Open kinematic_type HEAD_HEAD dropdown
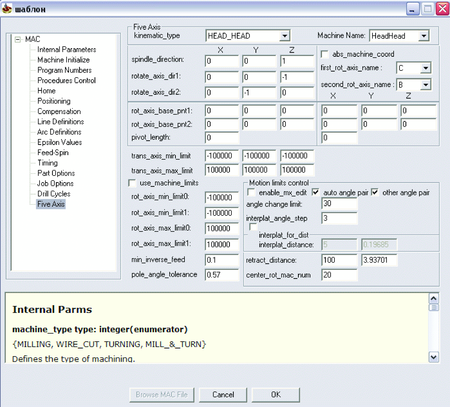The image size is (450, 407). 284,36
